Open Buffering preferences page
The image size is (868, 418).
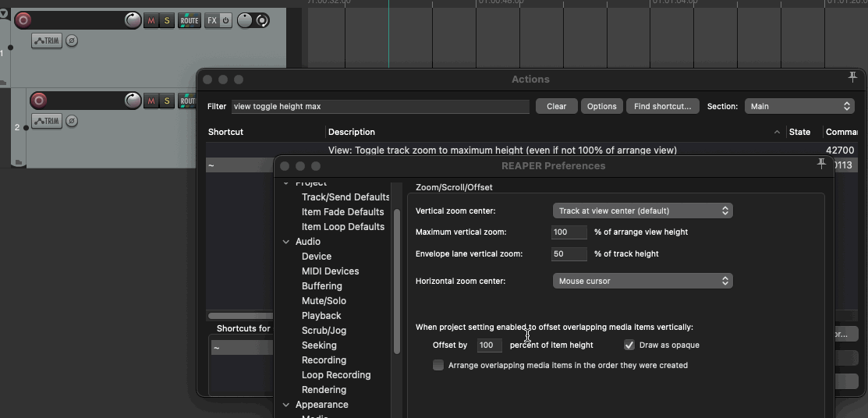click(321, 286)
